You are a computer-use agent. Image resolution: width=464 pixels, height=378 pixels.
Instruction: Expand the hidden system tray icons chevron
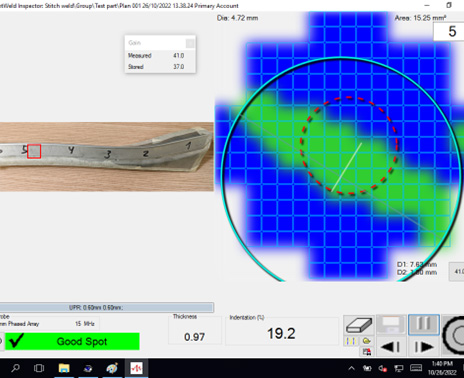(x=351, y=368)
